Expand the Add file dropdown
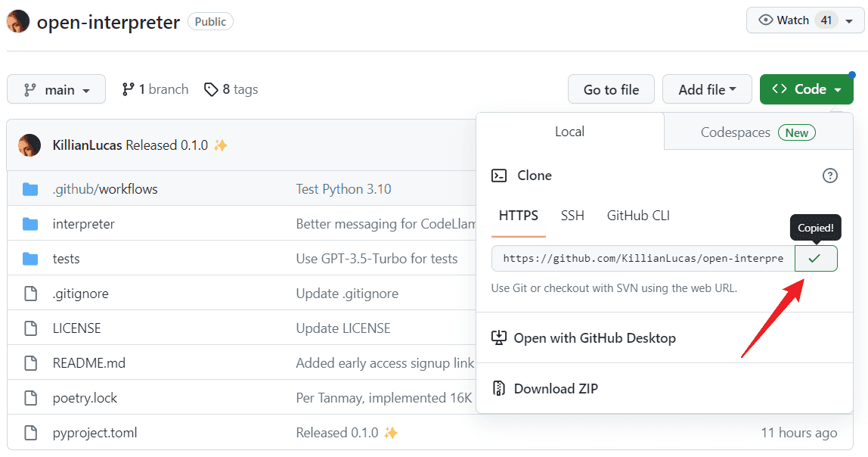The image size is (868, 457). tap(706, 89)
